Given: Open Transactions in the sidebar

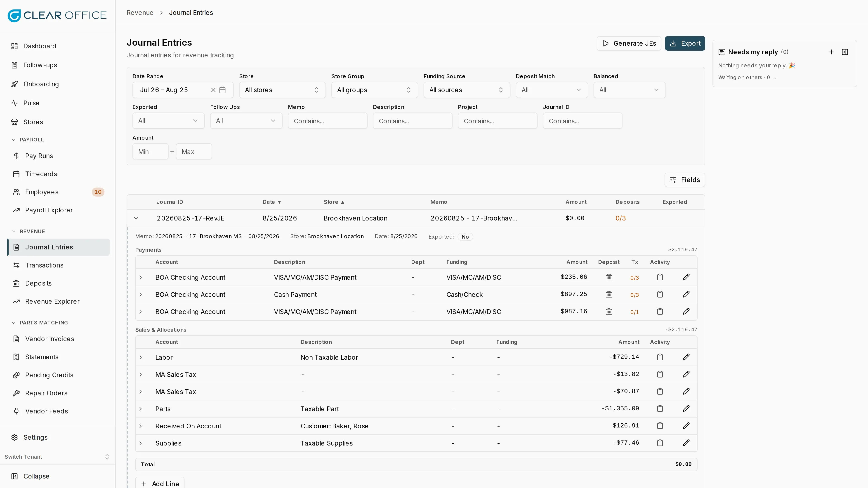Looking at the screenshot, I should 58,265.
